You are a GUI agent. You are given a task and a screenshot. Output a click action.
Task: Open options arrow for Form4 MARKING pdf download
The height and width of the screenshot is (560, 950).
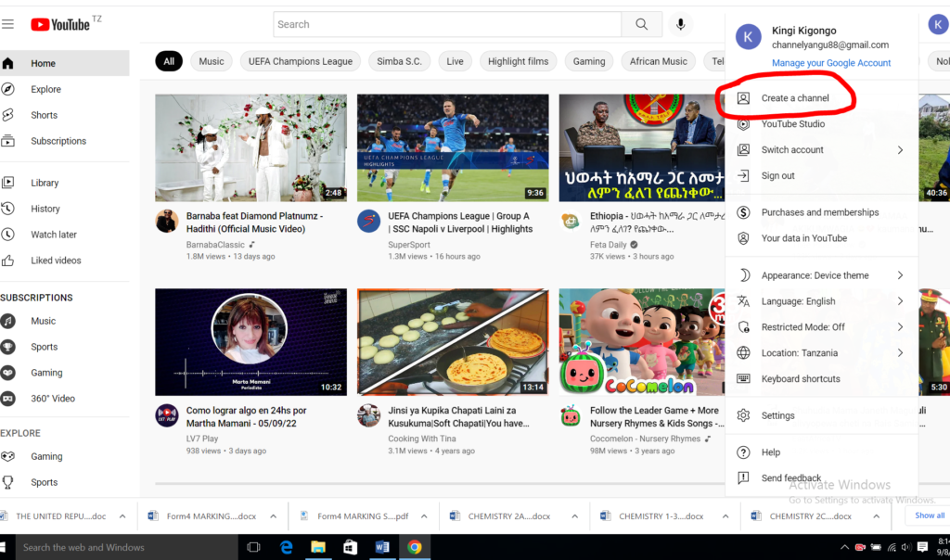424,516
